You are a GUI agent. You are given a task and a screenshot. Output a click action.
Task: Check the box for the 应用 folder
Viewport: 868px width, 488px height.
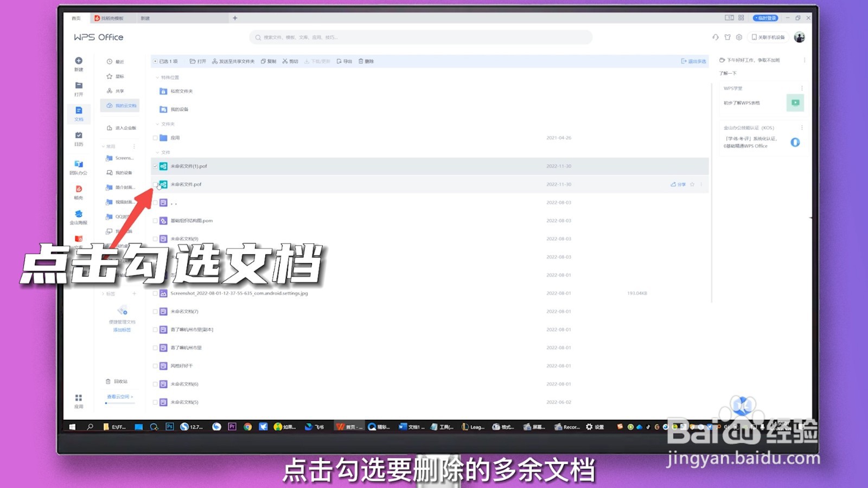tap(155, 138)
